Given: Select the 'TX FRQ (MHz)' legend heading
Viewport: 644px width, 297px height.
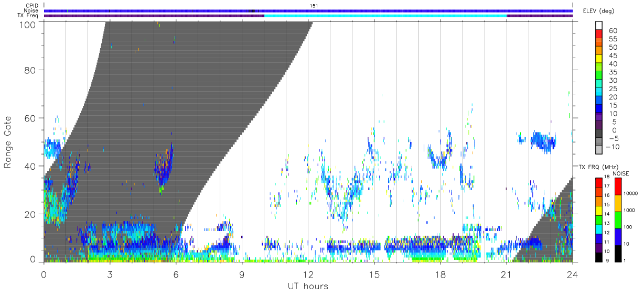Looking at the screenshot, I should point(598,167).
